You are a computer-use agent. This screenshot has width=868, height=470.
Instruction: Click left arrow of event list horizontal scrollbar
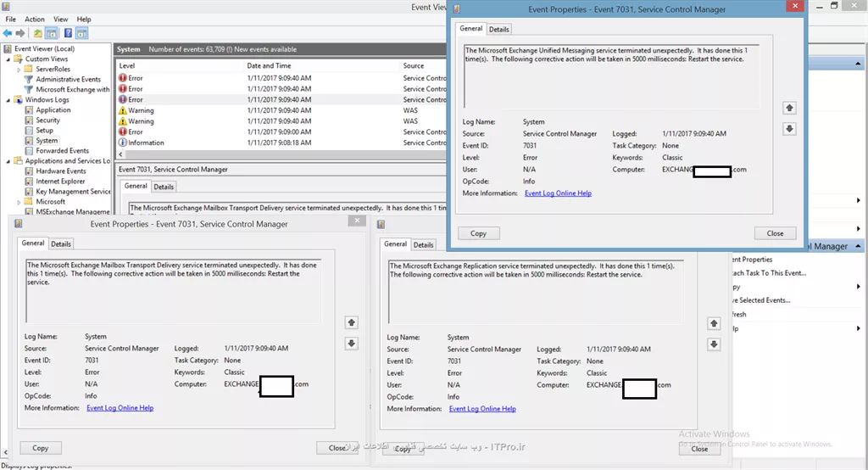point(120,154)
